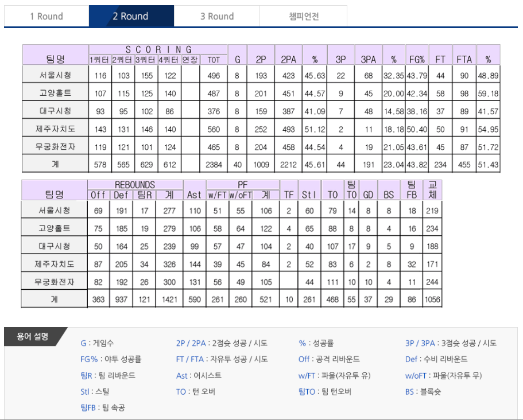Click the REBOUNDS header cell
523x420 pixels.
[x=135, y=185]
